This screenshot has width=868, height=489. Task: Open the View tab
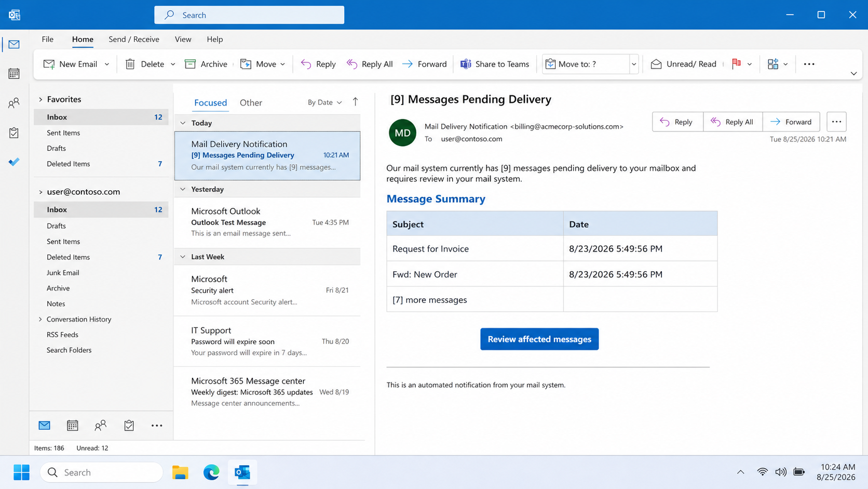(x=183, y=39)
